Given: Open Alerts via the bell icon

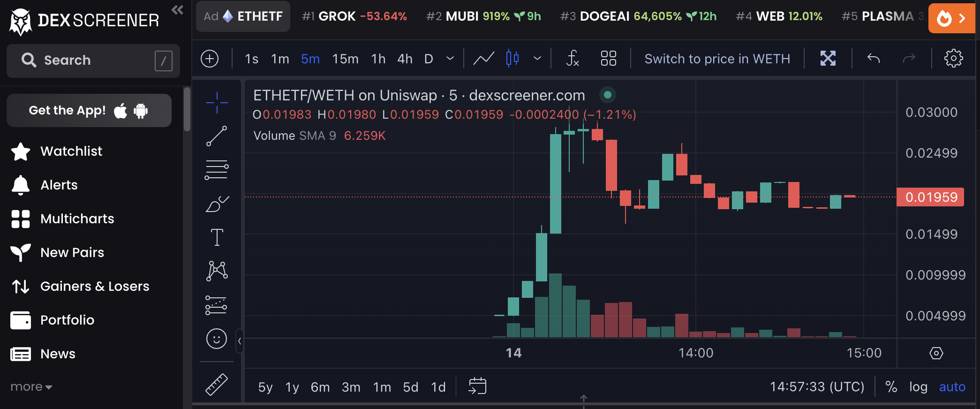Looking at the screenshot, I should 21,185.
